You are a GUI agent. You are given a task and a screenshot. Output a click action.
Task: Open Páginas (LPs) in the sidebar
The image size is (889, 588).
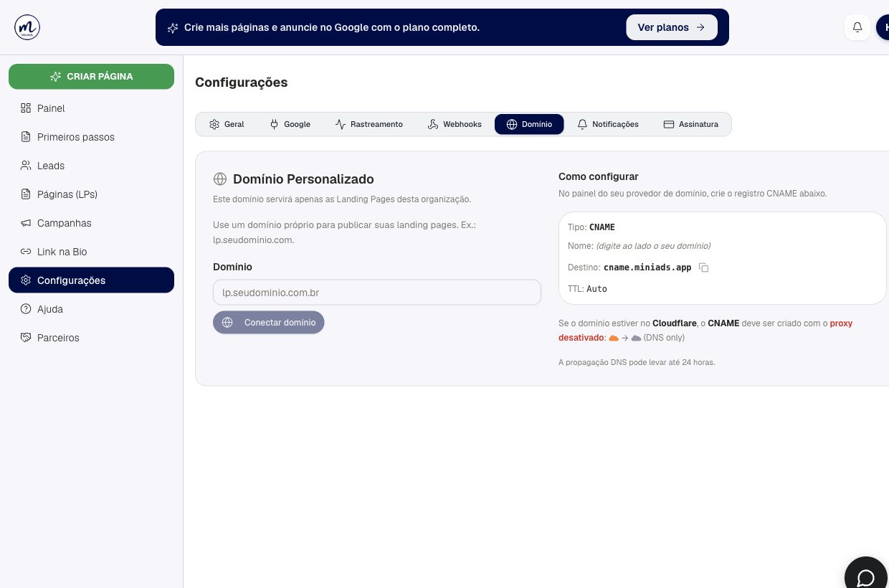[x=91, y=194]
